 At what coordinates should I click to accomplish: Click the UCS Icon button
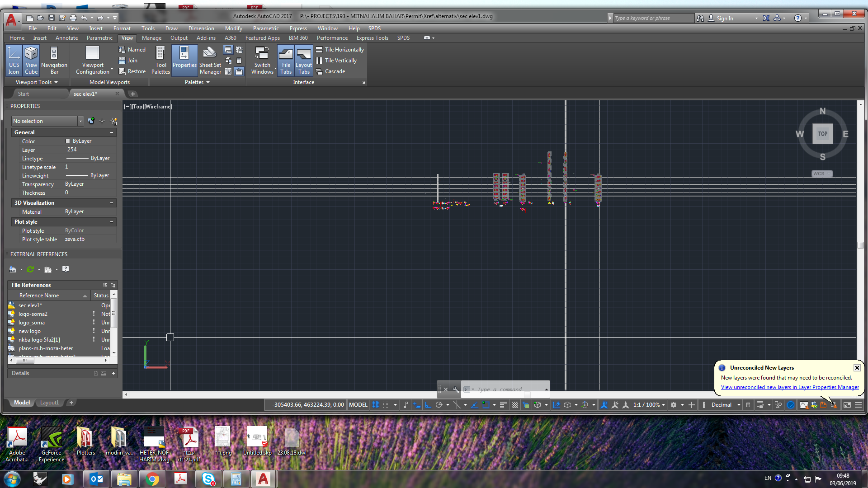[x=14, y=60]
